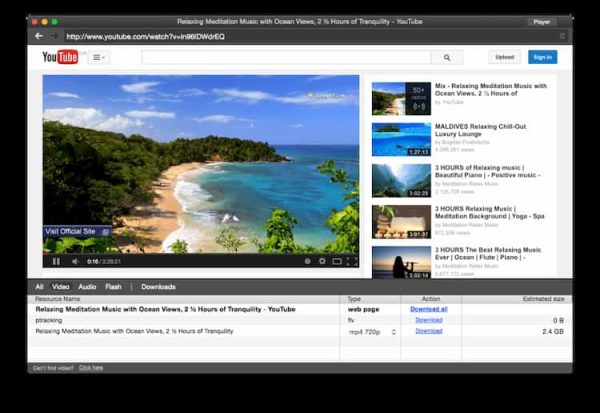Select the 'ptracking' resource row

coord(49,320)
